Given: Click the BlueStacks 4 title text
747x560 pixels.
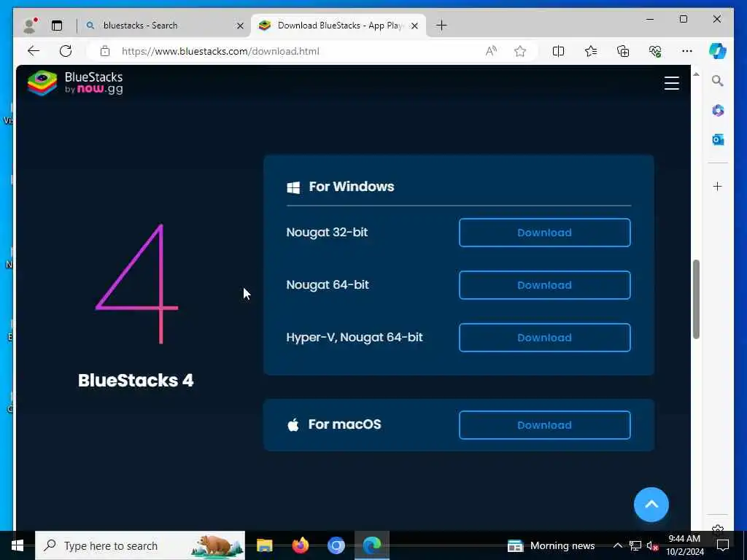Looking at the screenshot, I should coord(136,380).
